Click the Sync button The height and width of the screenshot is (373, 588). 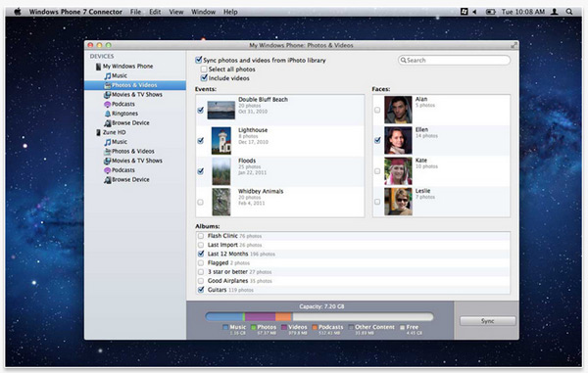coord(487,321)
